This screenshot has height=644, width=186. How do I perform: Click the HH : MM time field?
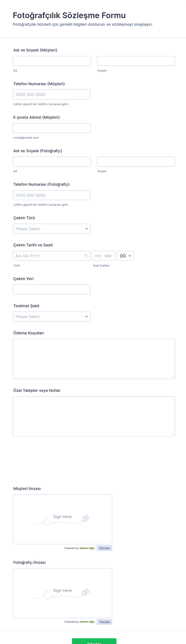click(x=104, y=256)
